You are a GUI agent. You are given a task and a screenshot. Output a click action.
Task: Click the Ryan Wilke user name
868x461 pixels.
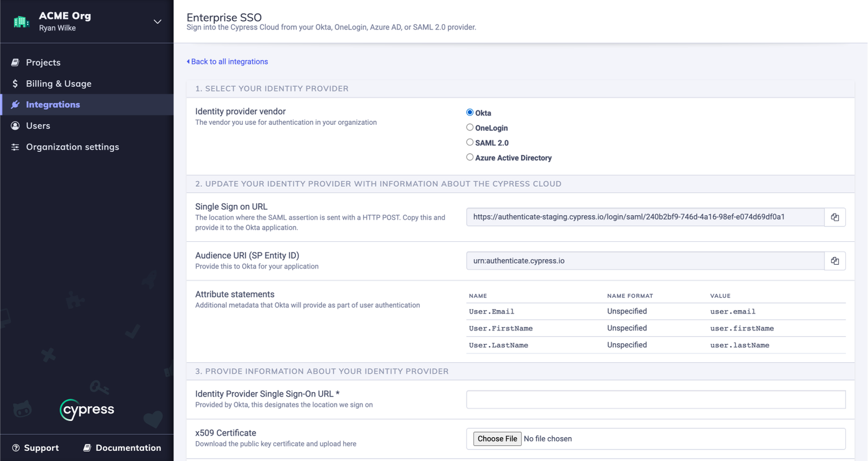pyautogui.click(x=57, y=28)
